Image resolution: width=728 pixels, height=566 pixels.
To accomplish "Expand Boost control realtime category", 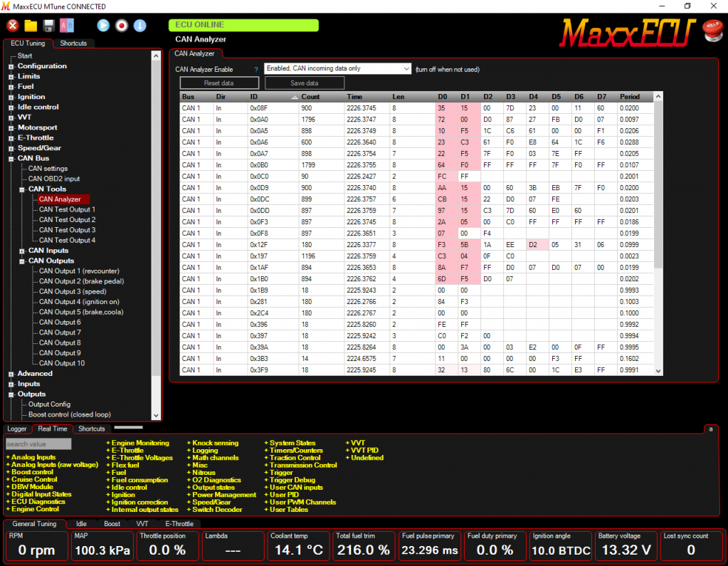I will (30, 472).
